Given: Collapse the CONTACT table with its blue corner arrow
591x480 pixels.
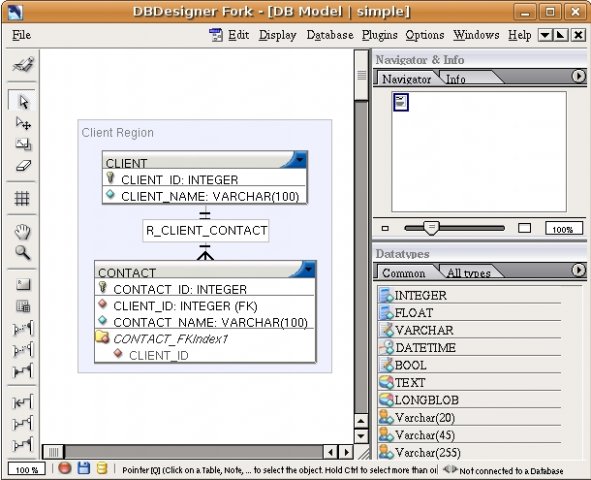Looking at the screenshot, I should (308, 269).
